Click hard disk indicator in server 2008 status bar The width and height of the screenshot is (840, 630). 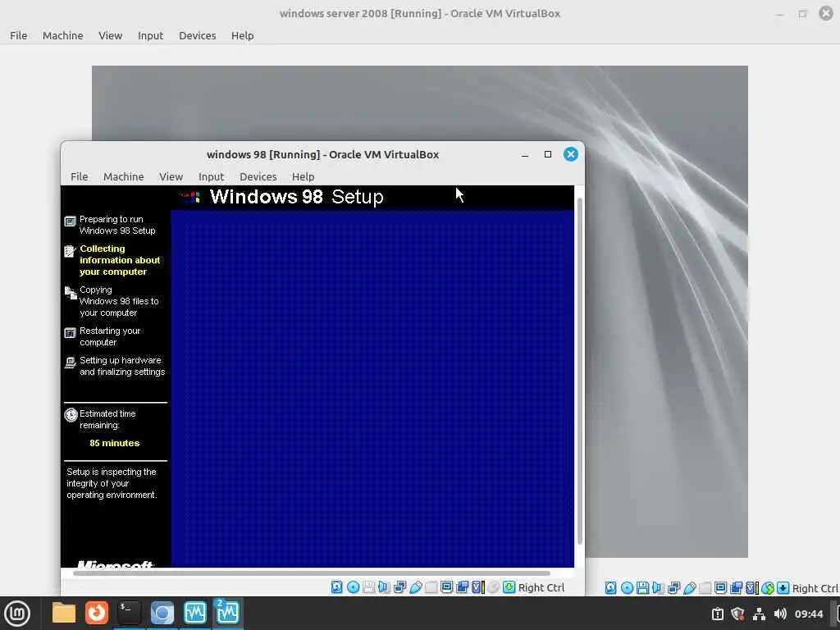610,588
